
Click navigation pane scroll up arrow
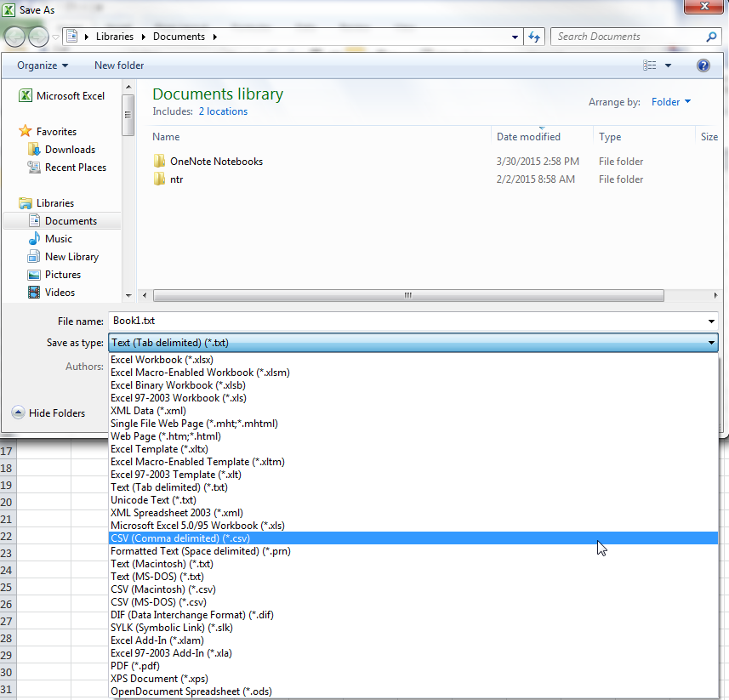tap(128, 87)
